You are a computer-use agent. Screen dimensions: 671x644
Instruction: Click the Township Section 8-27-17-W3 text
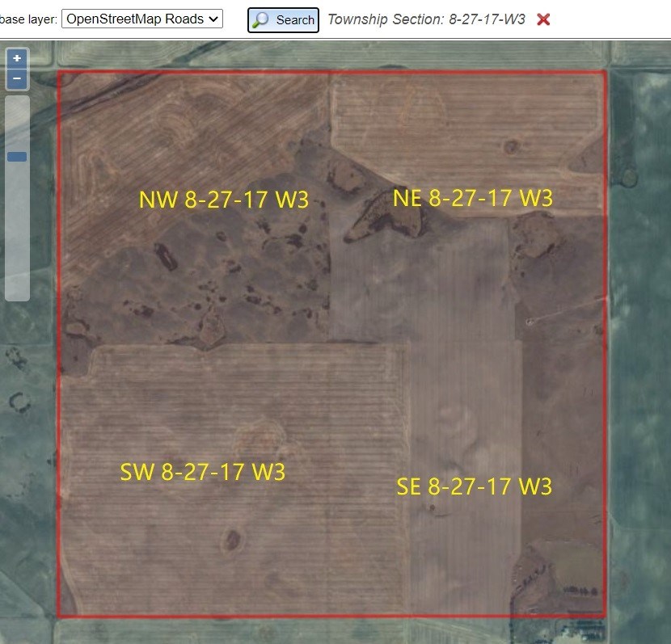(426, 19)
